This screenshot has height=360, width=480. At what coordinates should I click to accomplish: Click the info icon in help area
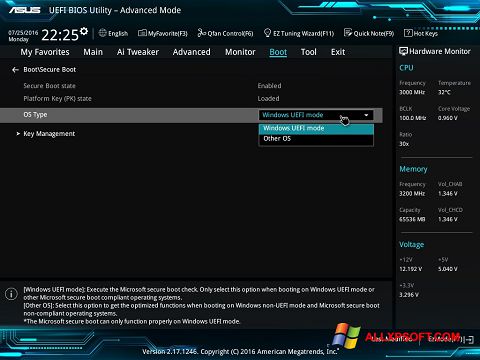click(11, 294)
